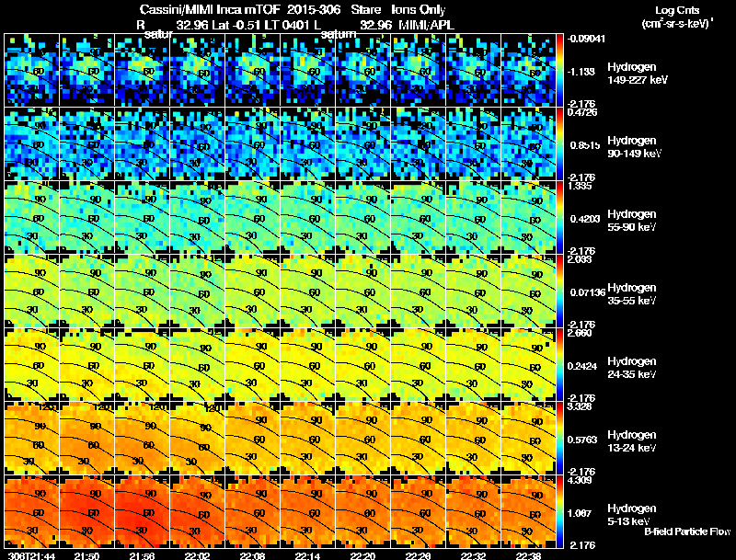Click the 'Ions Only' text in title
The image size is (736, 560).
(x=419, y=10)
